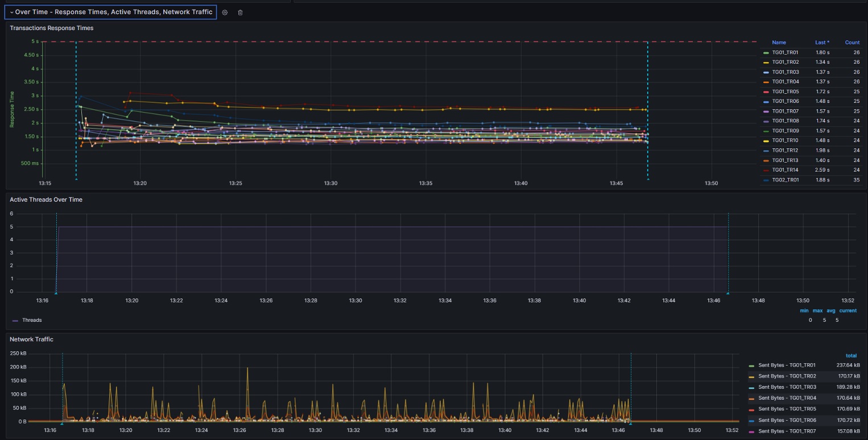This screenshot has width=868, height=440.
Task: Sort network traffic legend by total
Action: coord(851,356)
